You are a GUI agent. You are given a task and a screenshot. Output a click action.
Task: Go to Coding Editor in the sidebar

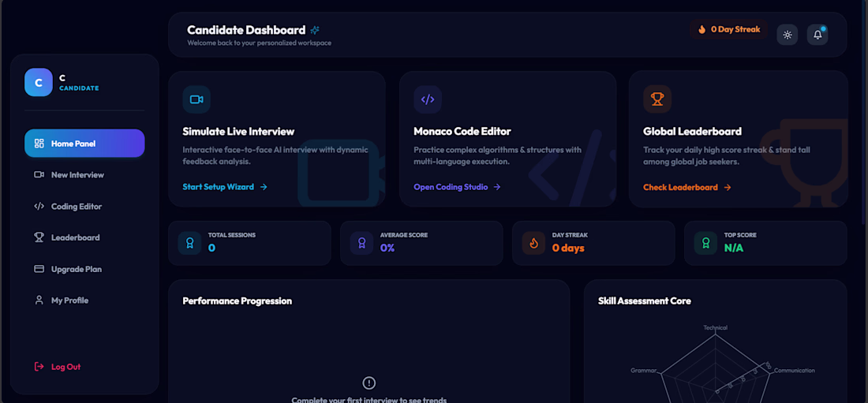coord(84,207)
